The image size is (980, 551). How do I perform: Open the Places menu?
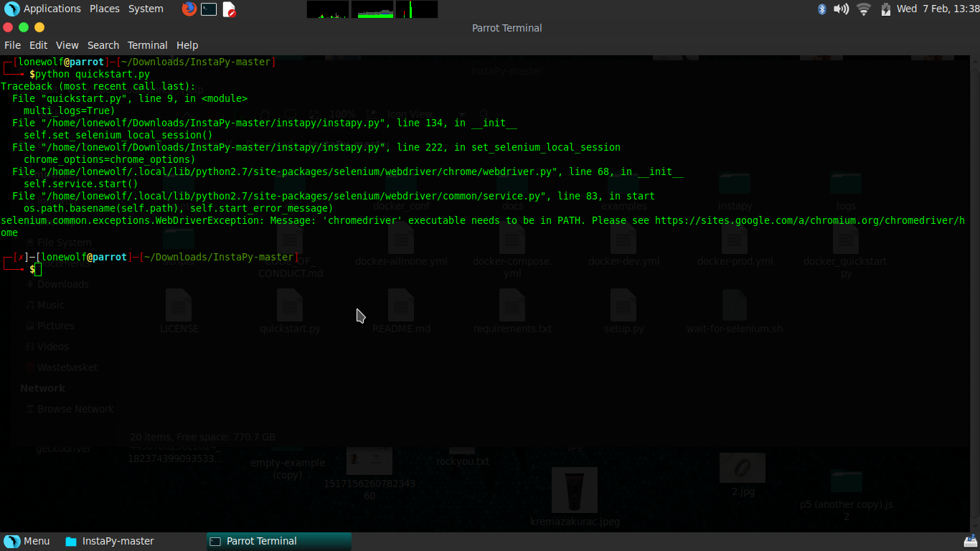[105, 9]
